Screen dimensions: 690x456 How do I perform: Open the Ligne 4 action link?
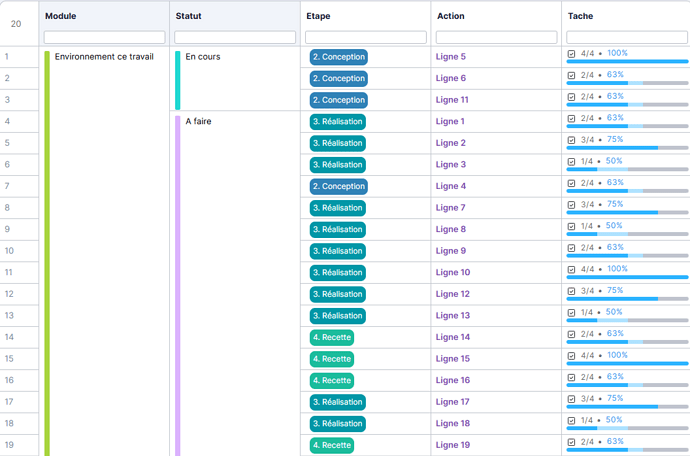click(451, 186)
